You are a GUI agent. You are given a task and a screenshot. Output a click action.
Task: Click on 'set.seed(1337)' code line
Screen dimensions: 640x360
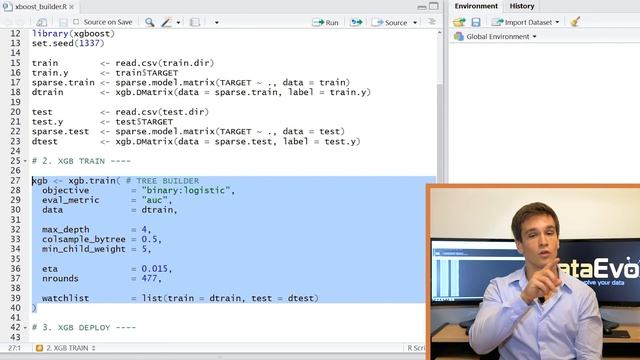pos(68,43)
